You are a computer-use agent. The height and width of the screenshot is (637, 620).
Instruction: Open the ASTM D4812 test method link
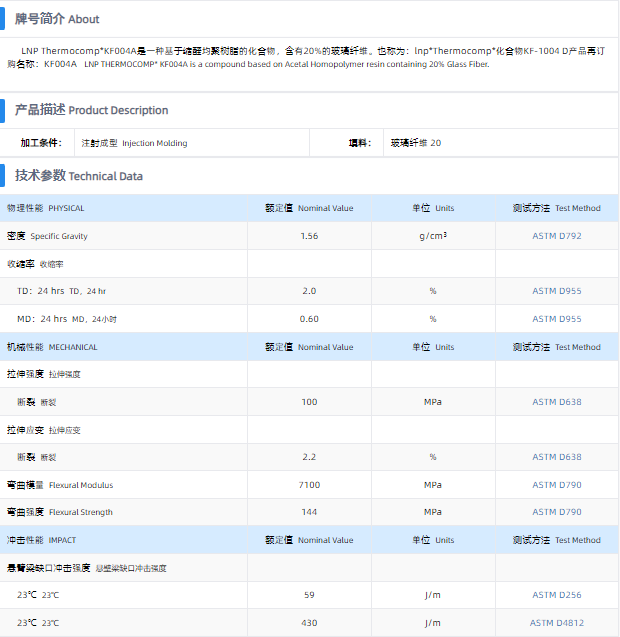click(x=556, y=623)
